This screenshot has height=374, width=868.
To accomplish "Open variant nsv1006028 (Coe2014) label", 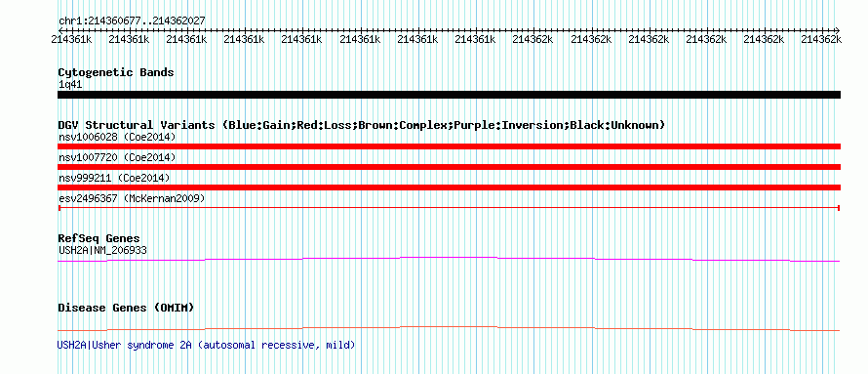I will coord(117,138).
